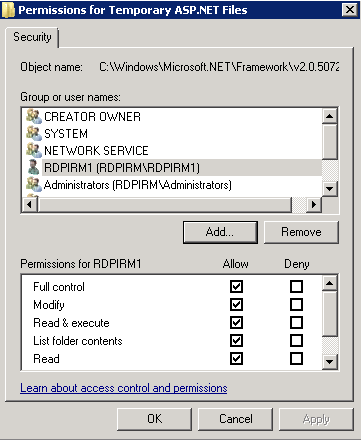Select Administrators (RDPIRM\Administrators) entry
The height and width of the screenshot is (440, 361).
pos(138,185)
